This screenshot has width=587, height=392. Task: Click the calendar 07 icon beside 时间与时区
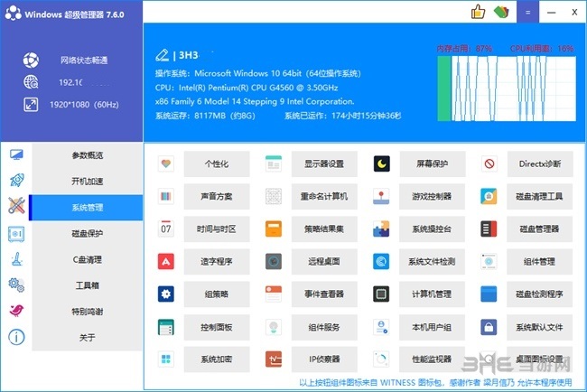point(166,229)
